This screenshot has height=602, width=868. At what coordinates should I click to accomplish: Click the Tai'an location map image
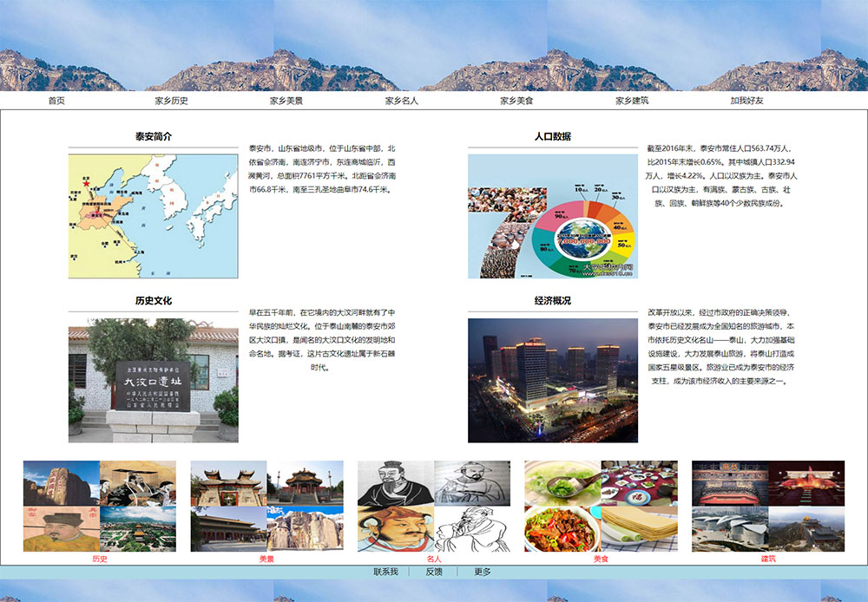tap(154, 216)
